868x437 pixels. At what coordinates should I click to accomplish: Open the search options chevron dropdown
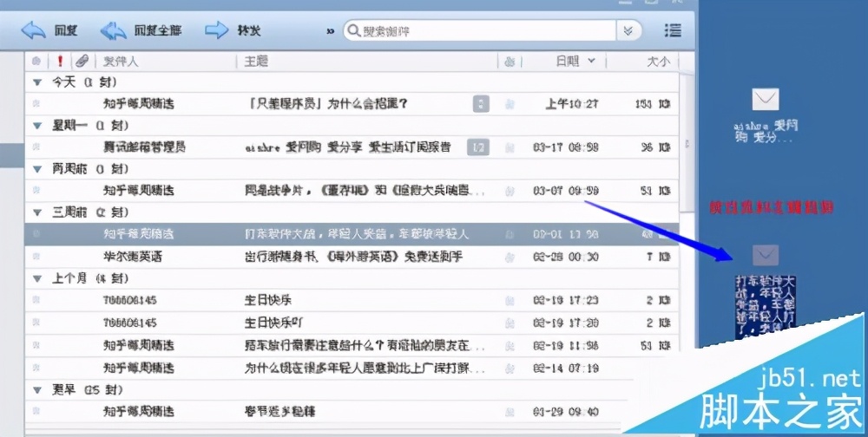tap(628, 30)
